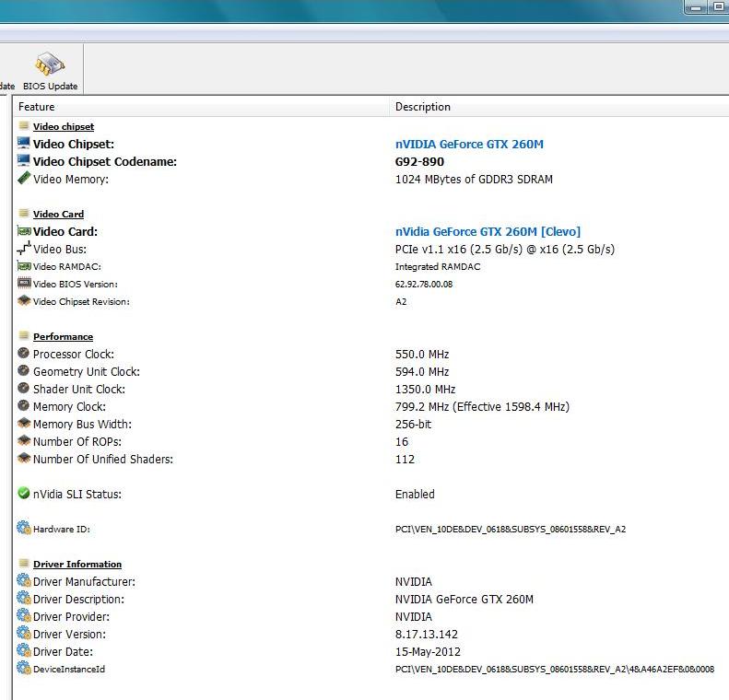Select the Video chipset section heading
Screen dimensions: 729x700
pyautogui.click(x=64, y=127)
